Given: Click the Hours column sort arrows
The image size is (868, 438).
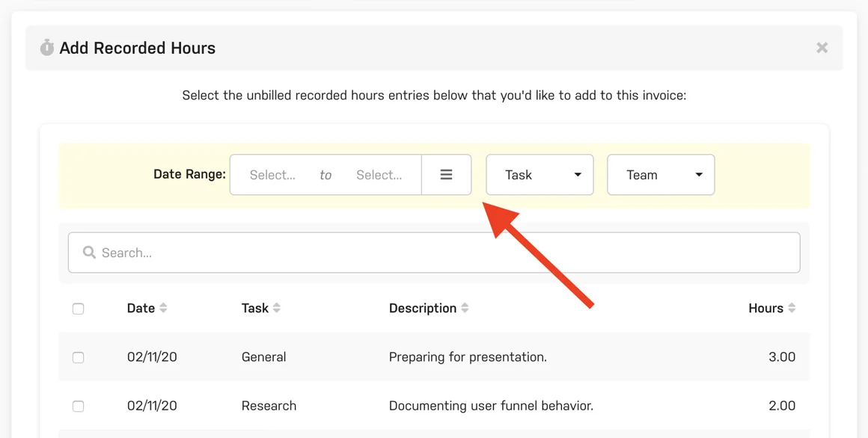Looking at the screenshot, I should coord(793,307).
